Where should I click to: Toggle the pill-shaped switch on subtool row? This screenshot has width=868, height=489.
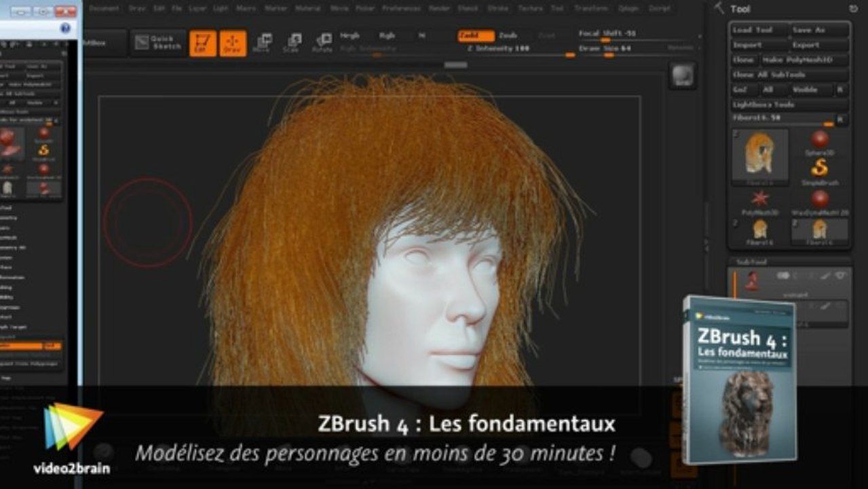coord(782,275)
